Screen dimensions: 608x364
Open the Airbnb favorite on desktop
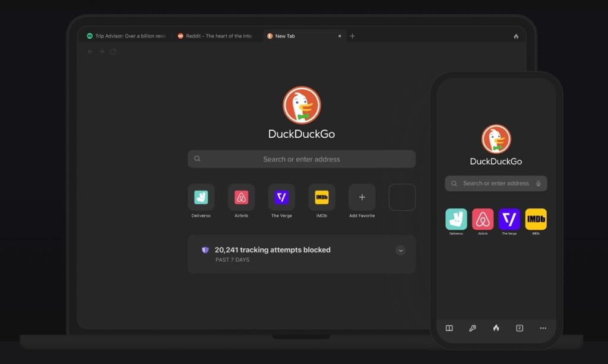coord(241,197)
